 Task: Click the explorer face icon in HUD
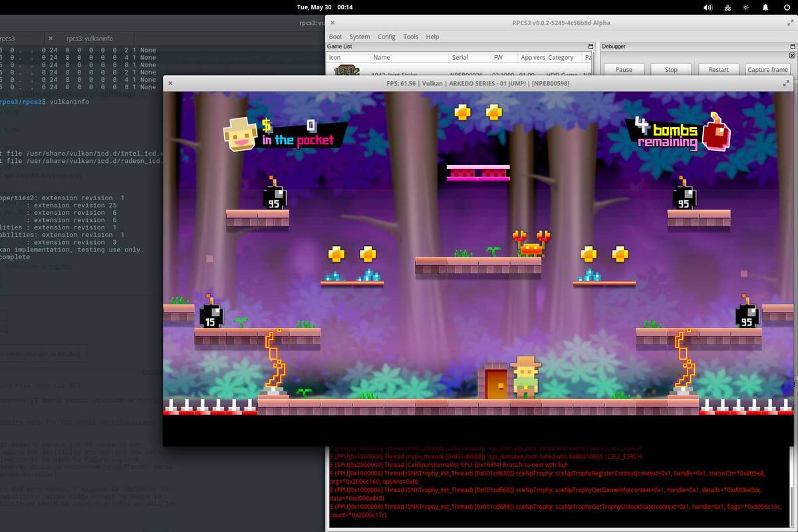coord(240,134)
